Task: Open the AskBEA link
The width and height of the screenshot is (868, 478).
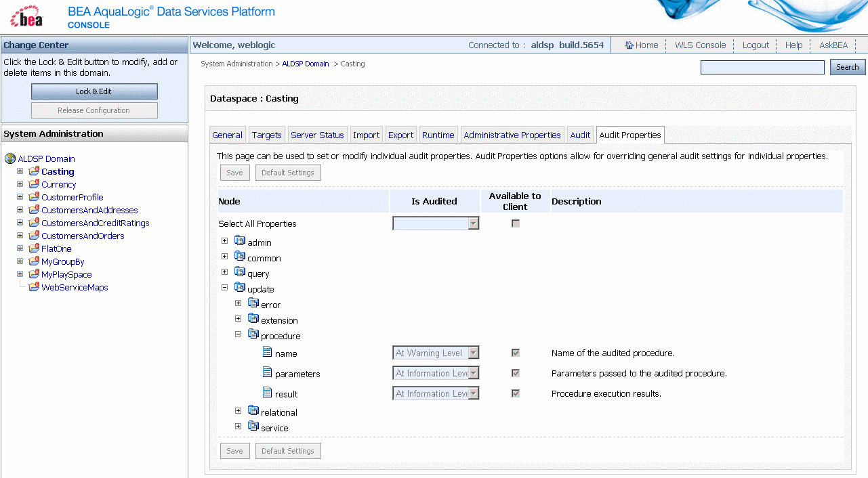Action: coord(833,45)
